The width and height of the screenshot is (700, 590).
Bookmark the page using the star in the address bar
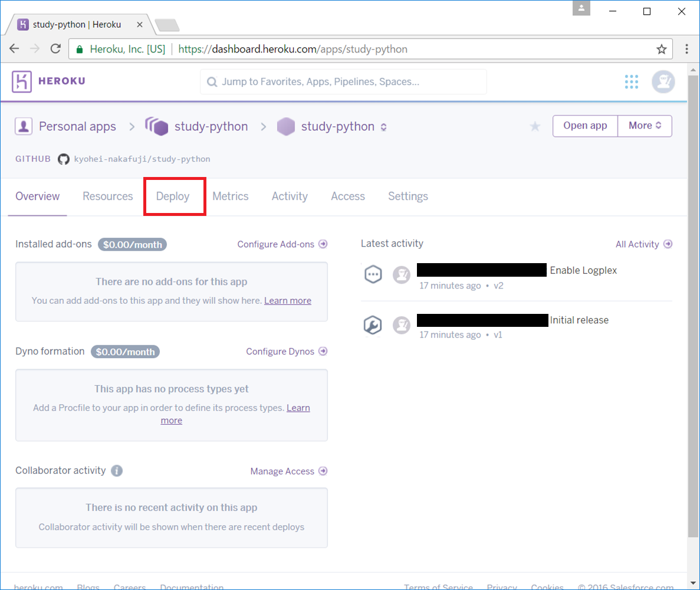662,49
